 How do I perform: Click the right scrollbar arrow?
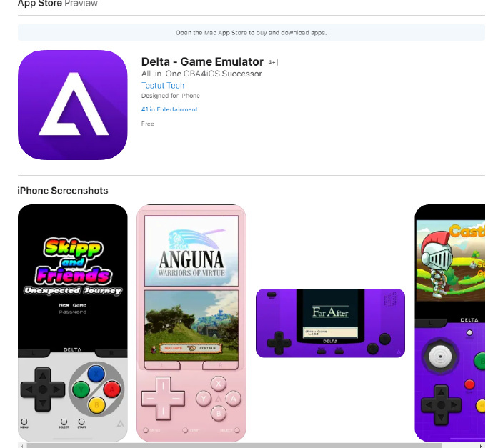[x=481, y=446]
